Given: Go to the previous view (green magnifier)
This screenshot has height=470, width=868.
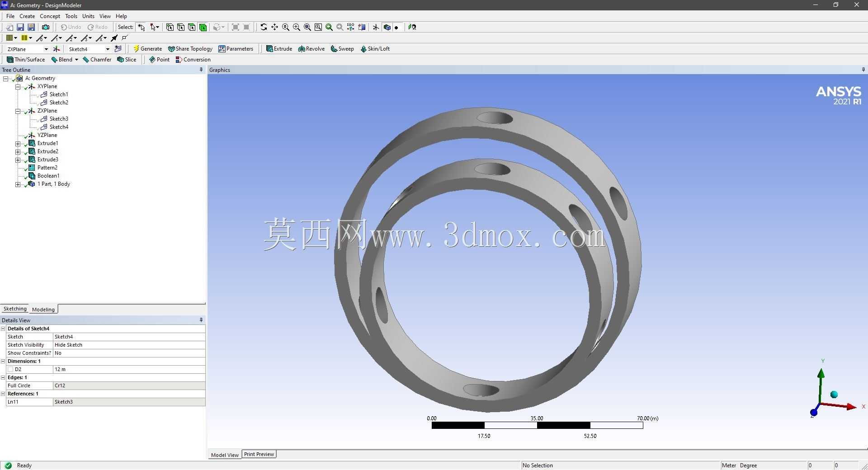Looking at the screenshot, I should (x=329, y=27).
